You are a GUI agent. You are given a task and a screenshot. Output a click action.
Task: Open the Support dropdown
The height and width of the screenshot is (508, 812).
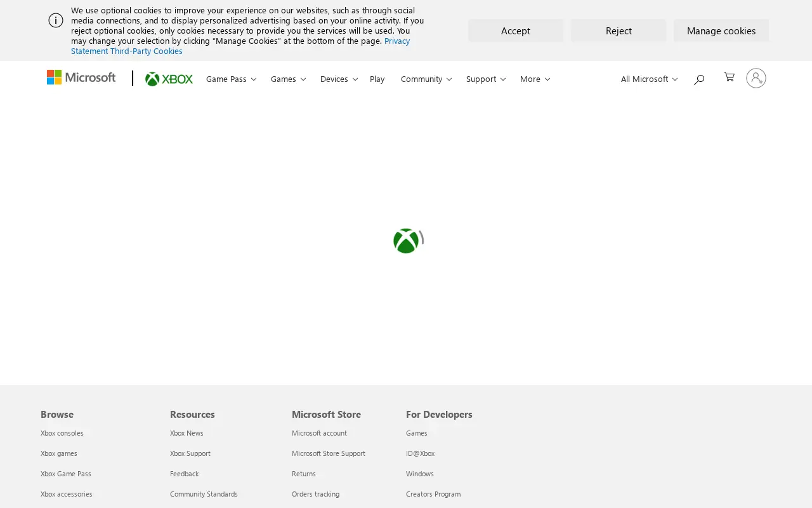click(x=486, y=79)
